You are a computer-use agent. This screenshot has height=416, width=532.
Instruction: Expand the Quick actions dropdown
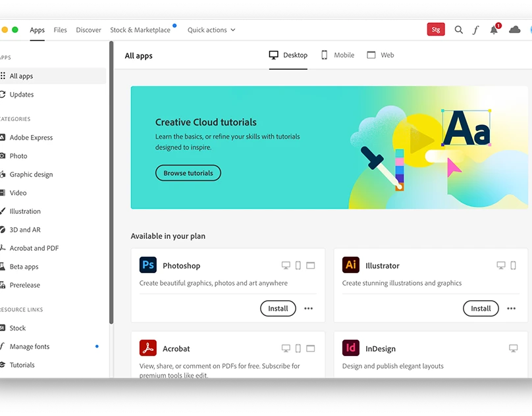[211, 30]
